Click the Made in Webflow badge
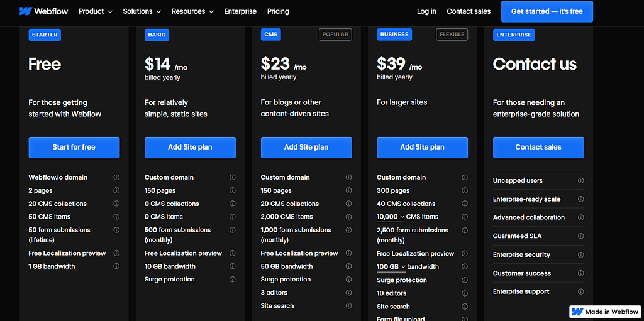 click(x=606, y=312)
